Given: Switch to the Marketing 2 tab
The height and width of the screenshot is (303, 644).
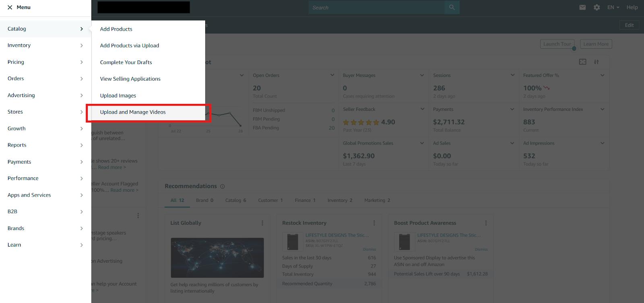Looking at the screenshot, I should [x=377, y=200].
